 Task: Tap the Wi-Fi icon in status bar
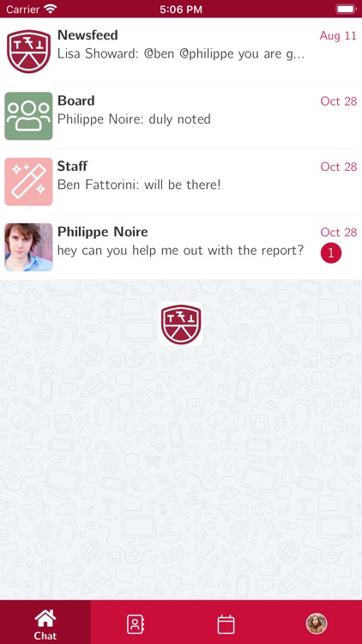tap(51, 9)
